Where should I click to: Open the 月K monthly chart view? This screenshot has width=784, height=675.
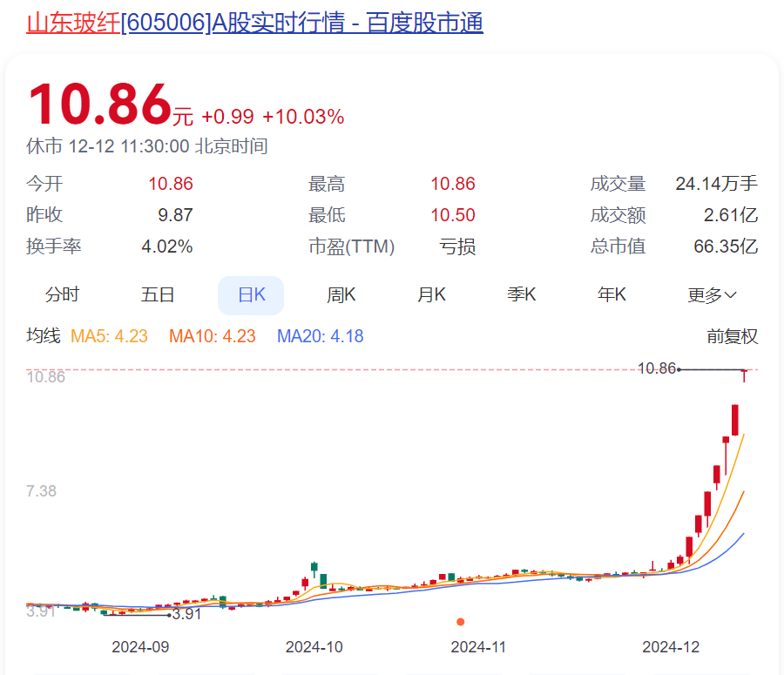[x=430, y=294]
